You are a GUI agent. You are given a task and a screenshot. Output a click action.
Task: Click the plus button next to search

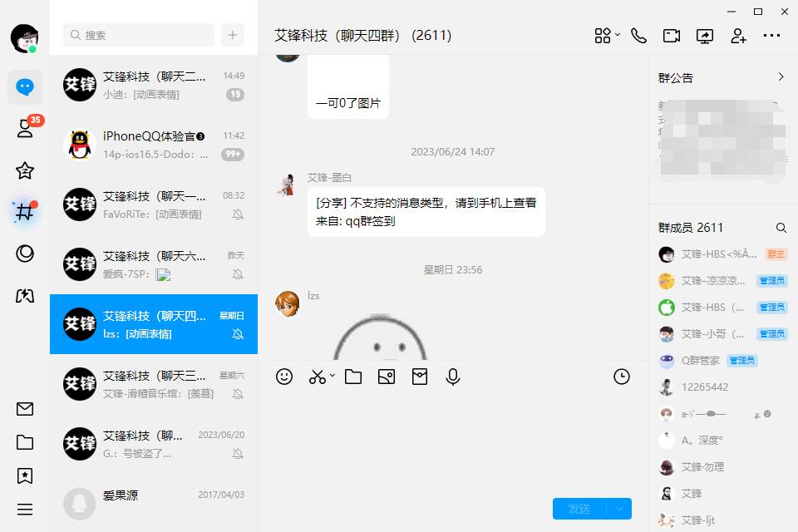(233, 35)
